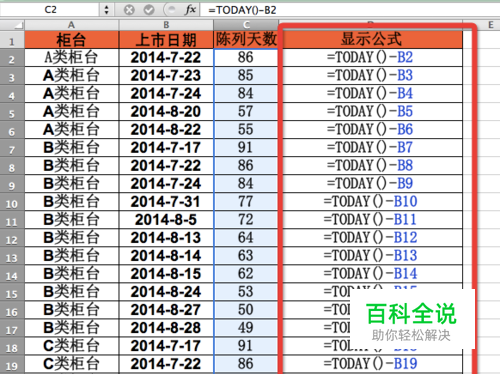This screenshot has width=500, height=374.
Task: Select row 5 header
Action: click(x=12, y=112)
